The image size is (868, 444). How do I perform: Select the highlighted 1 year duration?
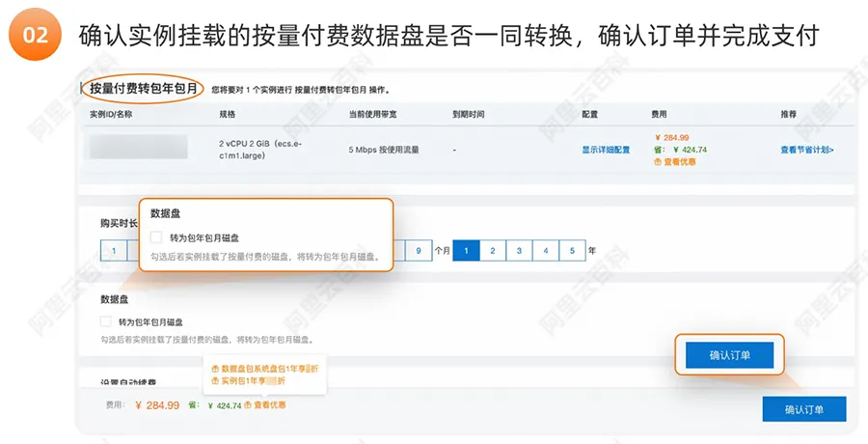[466, 251]
